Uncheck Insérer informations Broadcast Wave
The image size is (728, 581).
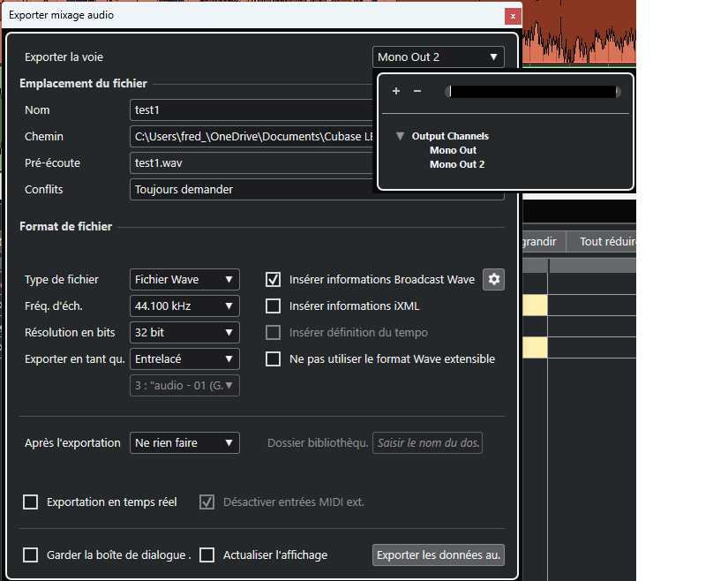274,280
